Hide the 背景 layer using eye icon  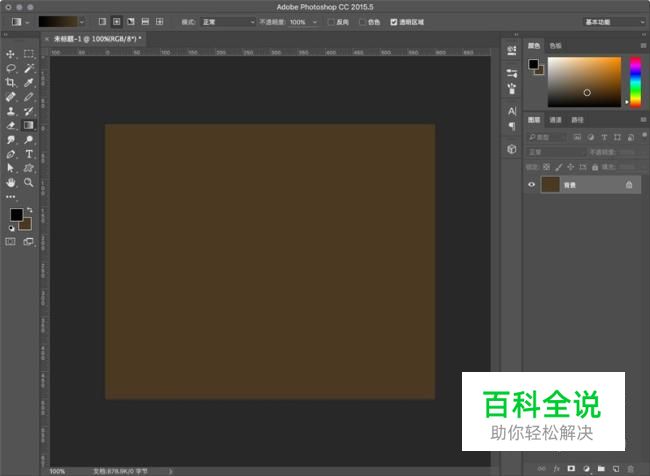[532, 185]
